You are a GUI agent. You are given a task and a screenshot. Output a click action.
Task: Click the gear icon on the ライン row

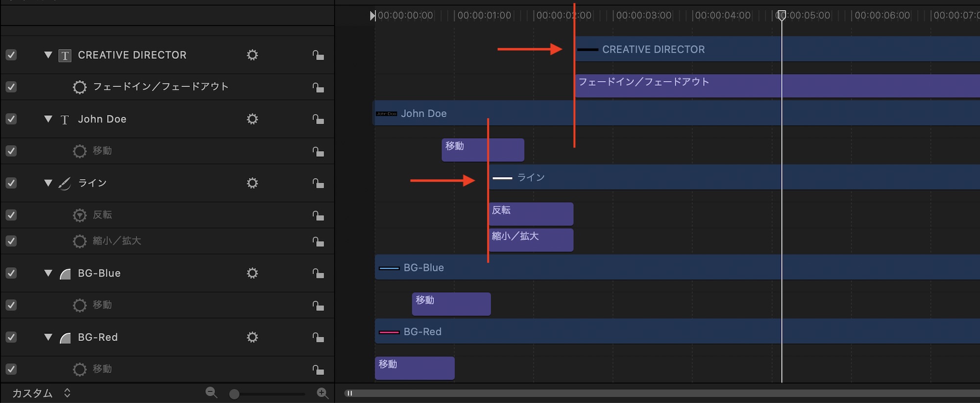click(x=252, y=183)
